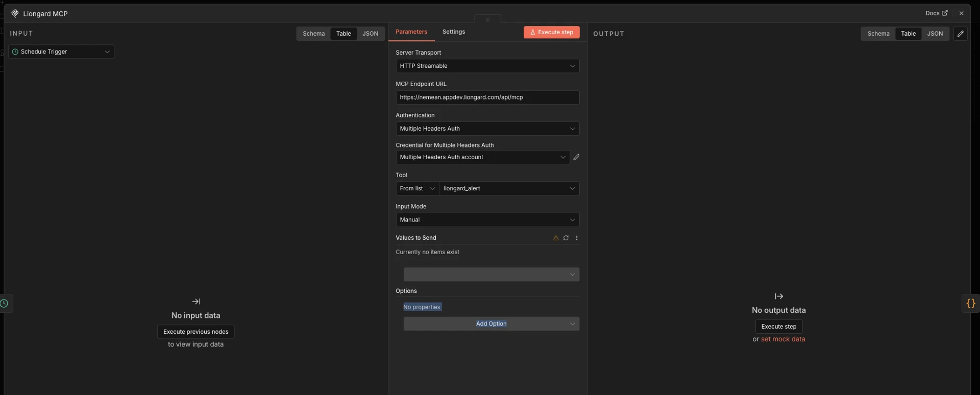The image size is (980, 395).
Task: Switch input view to Table
Action: pyautogui.click(x=344, y=34)
